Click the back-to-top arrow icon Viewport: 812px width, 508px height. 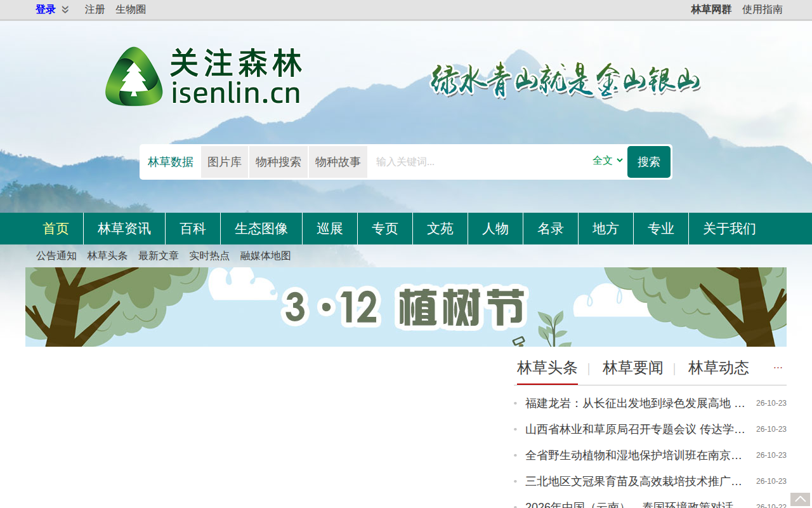tap(800, 500)
